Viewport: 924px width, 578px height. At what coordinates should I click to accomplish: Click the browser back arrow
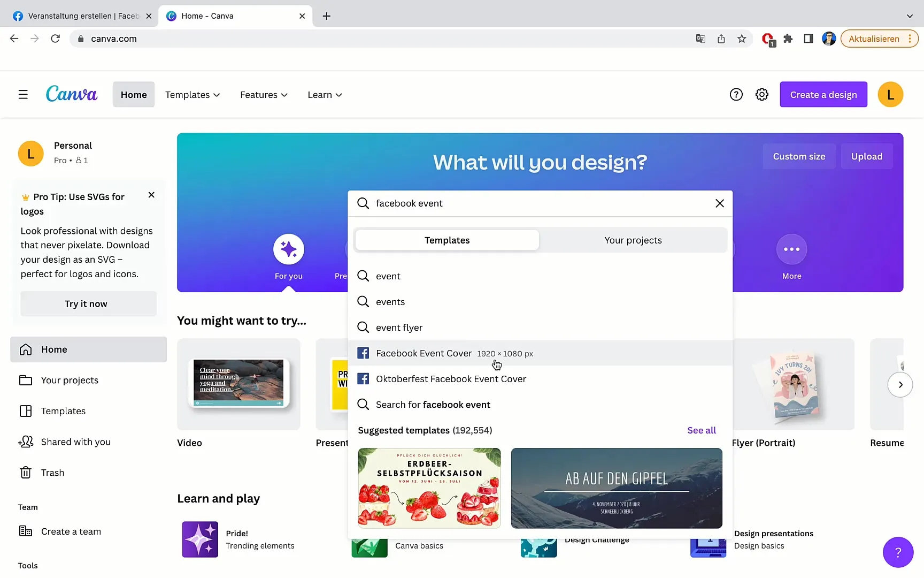[14, 39]
